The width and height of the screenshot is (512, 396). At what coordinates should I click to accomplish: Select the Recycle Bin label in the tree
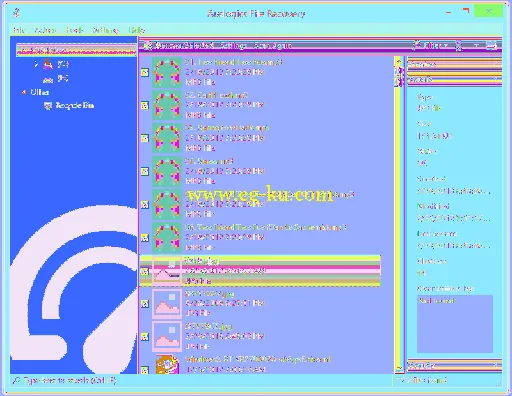tap(75, 105)
